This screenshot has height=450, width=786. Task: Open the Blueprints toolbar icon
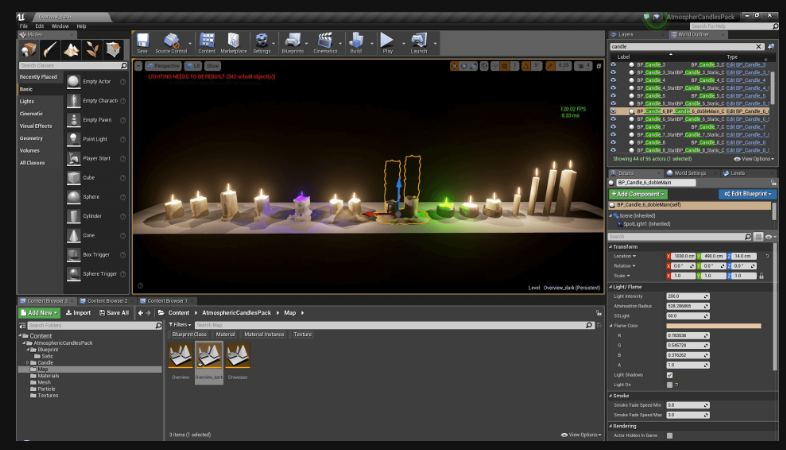292,41
